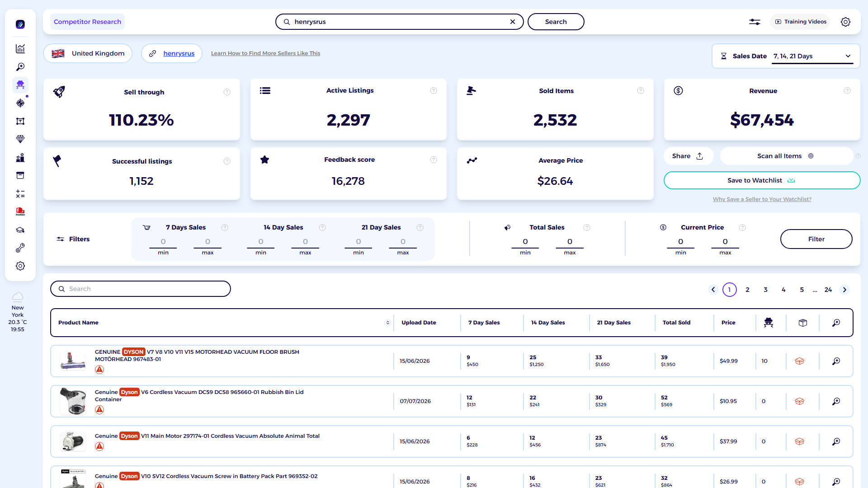Open Competitor Research tab label
The image size is (868, 488).
pos(87,22)
